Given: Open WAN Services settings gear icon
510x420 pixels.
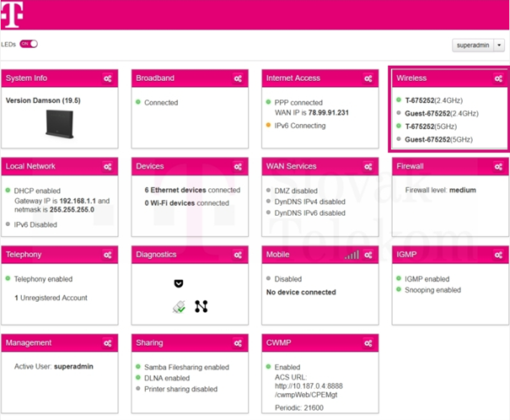Looking at the screenshot, I should pos(368,167).
